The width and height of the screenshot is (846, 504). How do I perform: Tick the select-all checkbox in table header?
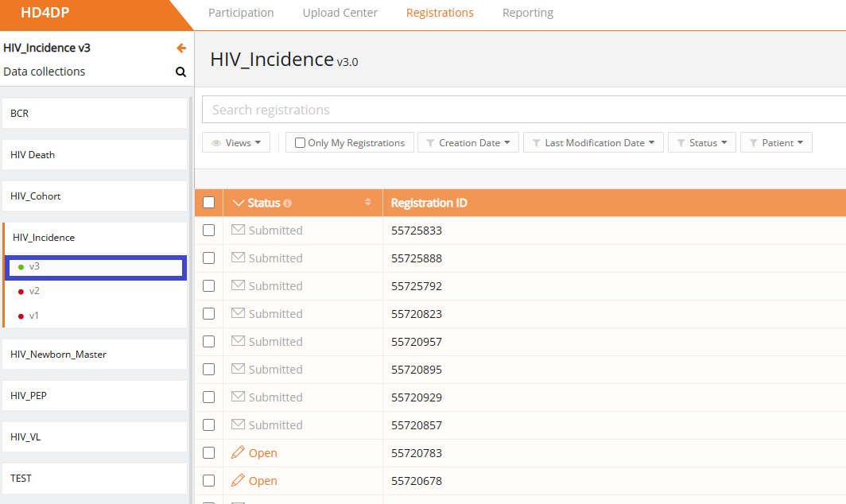click(209, 203)
